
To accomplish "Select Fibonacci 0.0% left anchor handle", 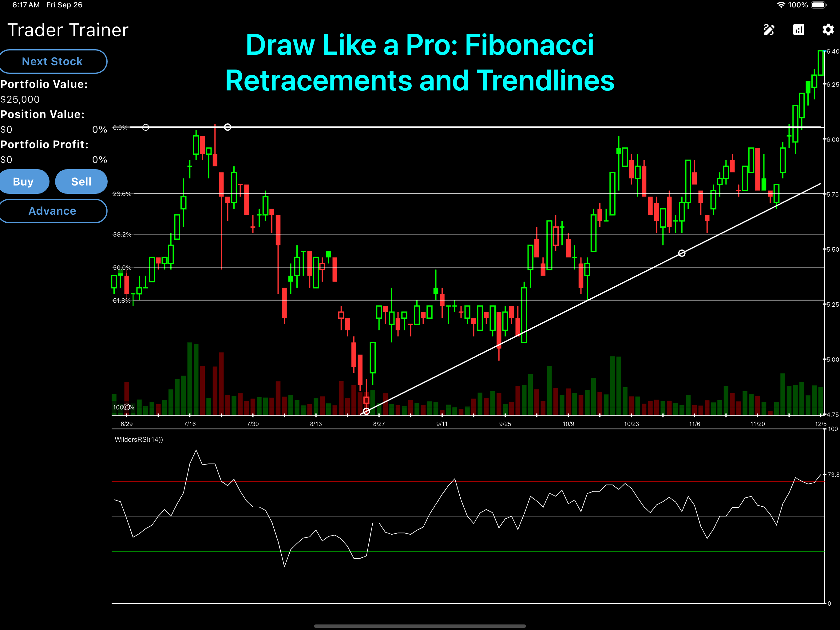I will (145, 127).
